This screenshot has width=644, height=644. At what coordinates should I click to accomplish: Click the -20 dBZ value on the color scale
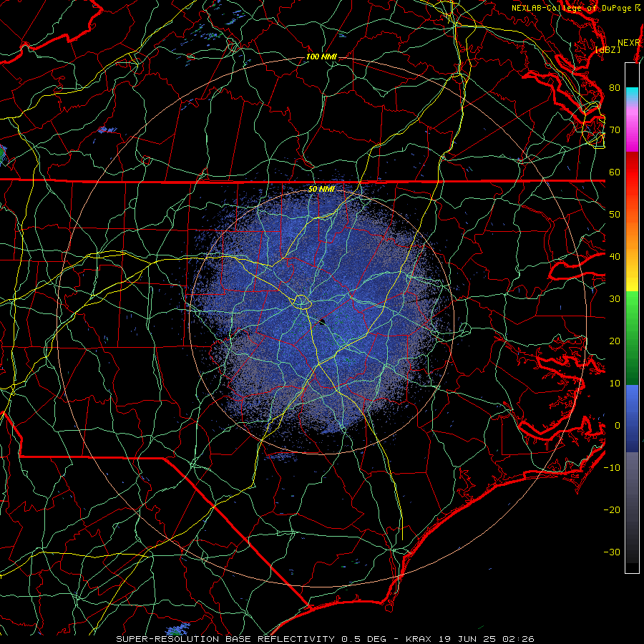[612, 510]
